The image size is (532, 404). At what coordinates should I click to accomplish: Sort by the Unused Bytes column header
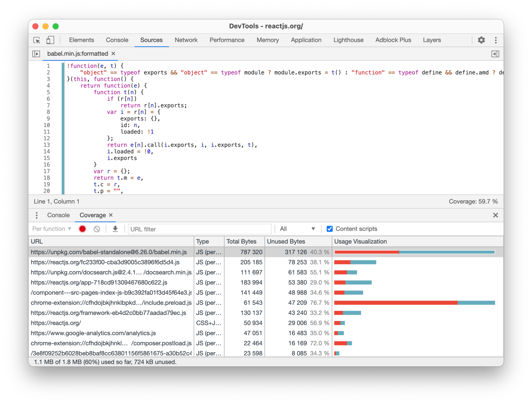coord(298,241)
